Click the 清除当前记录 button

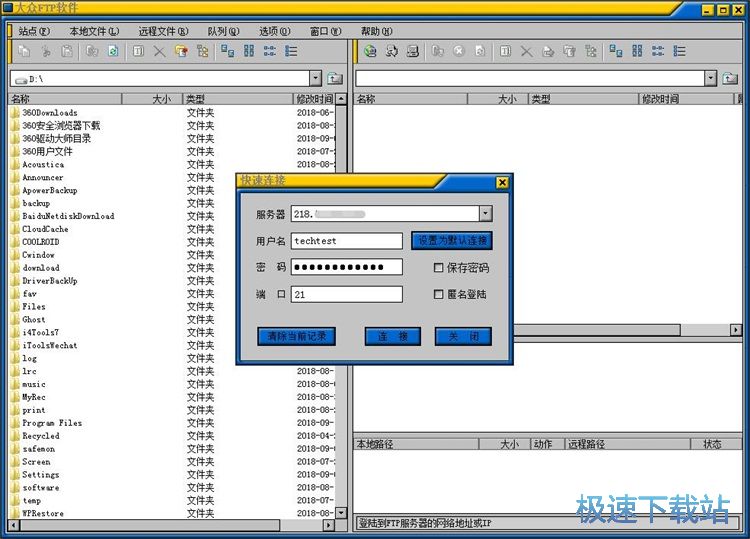296,336
